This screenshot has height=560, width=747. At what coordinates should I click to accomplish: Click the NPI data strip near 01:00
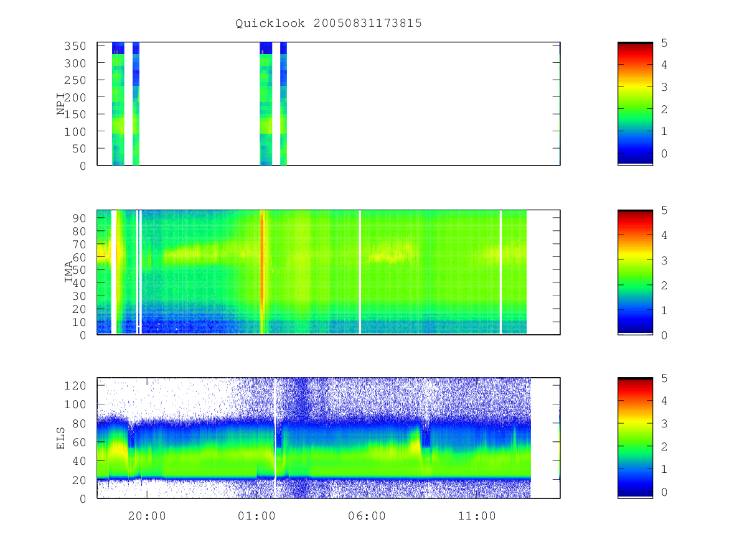266,103
